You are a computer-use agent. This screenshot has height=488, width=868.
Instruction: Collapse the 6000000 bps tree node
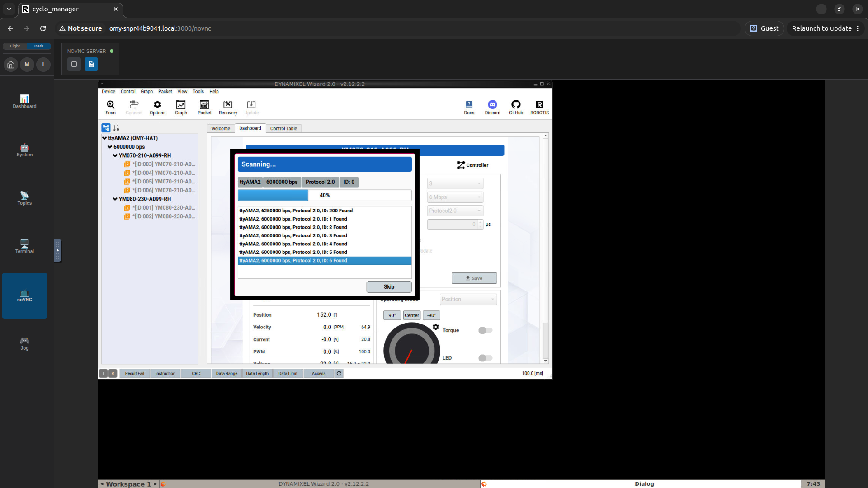pyautogui.click(x=110, y=147)
